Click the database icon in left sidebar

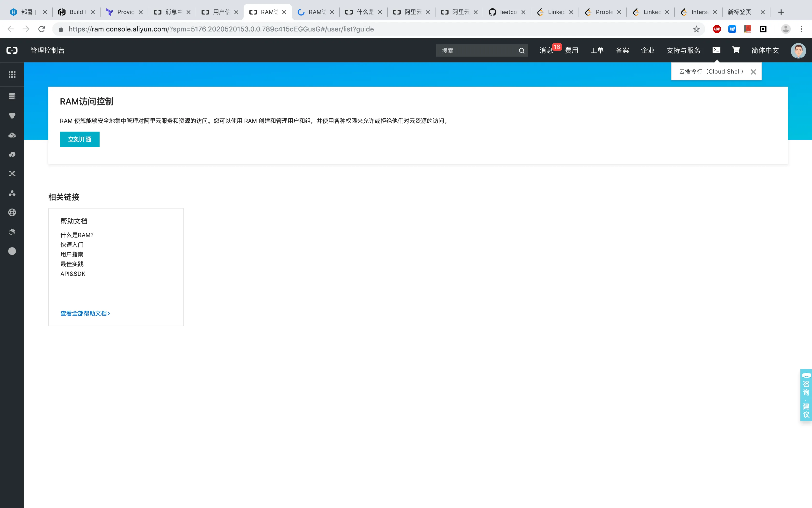[12, 116]
